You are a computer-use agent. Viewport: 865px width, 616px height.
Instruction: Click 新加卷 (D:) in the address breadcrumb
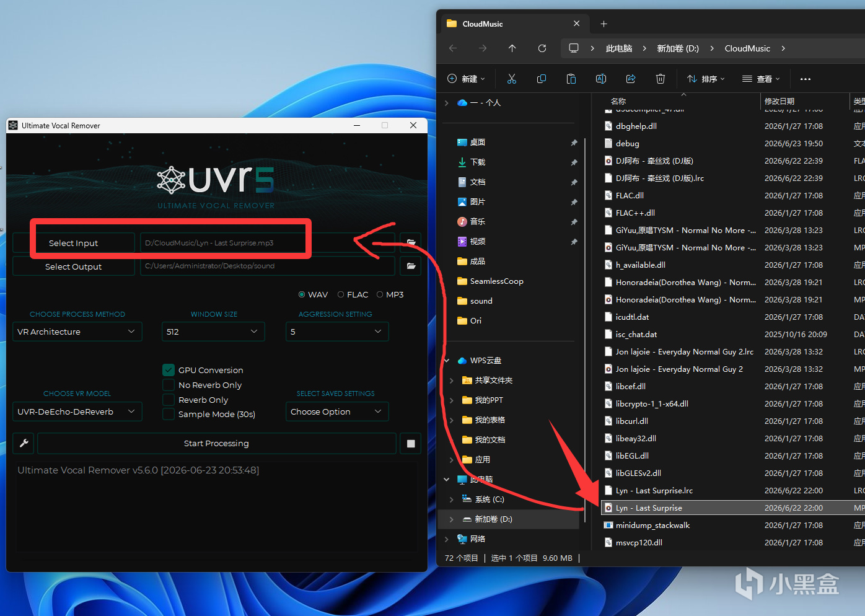click(678, 48)
